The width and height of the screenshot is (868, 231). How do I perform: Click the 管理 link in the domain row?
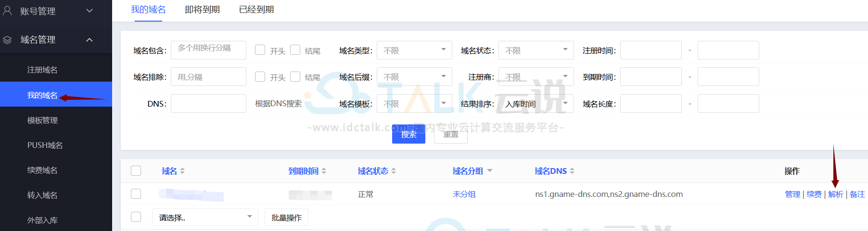point(792,194)
